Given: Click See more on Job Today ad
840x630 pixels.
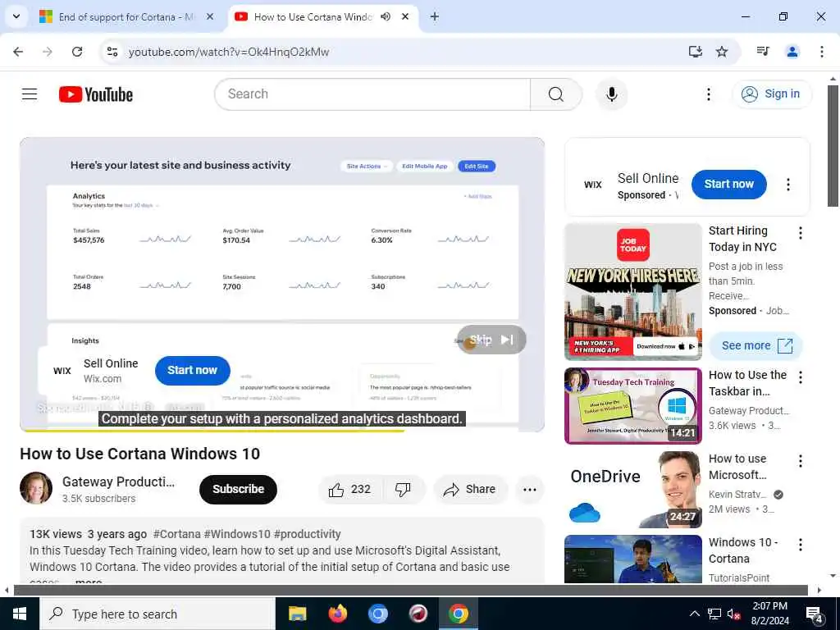Looking at the screenshot, I should tap(756, 345).
